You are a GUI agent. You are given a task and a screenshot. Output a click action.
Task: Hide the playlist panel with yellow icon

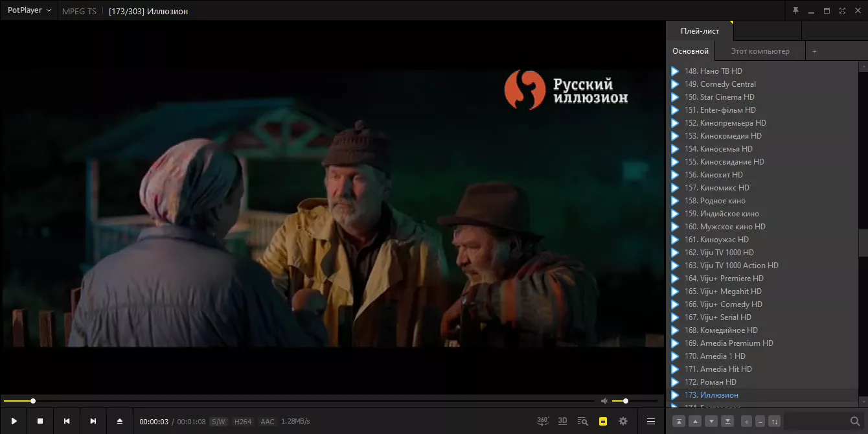603,421
